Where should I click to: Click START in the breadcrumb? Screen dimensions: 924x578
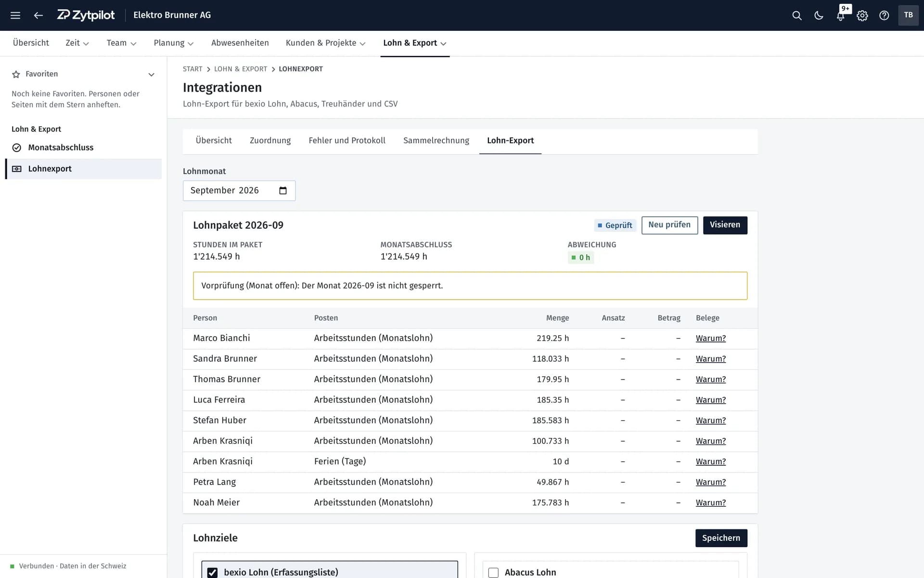[x=192, y=69]
